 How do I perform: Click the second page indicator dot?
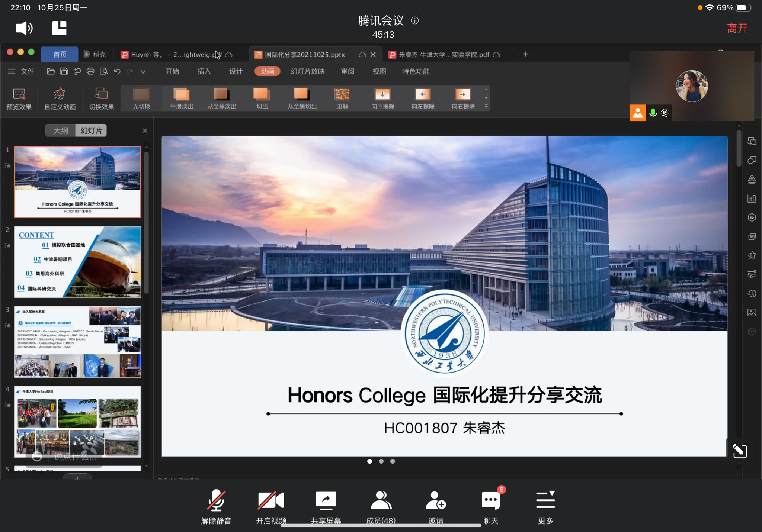381,461
